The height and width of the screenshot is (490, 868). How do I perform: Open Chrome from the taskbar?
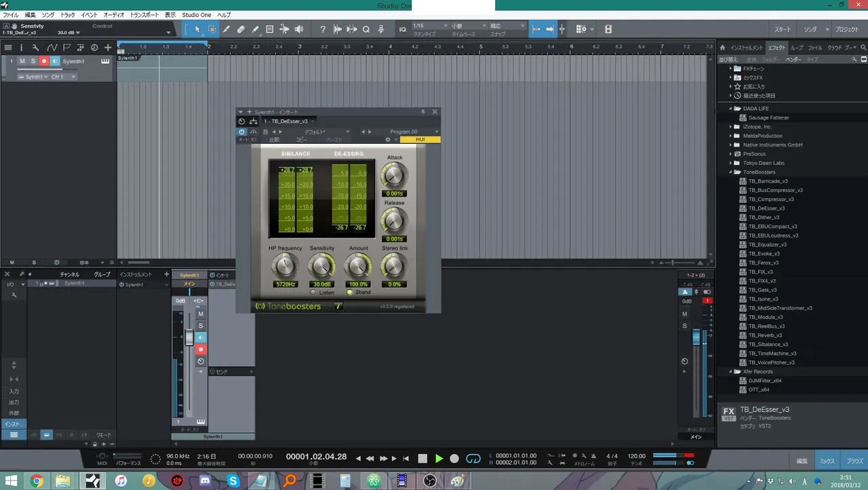pos(37,480)
